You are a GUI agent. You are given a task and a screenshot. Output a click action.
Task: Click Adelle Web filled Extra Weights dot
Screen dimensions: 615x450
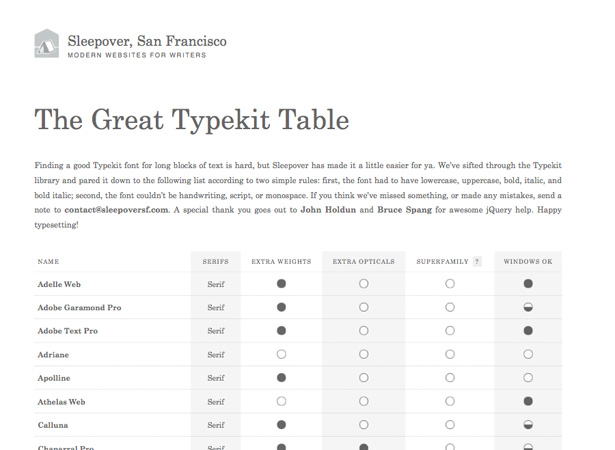tap(281, 284)
